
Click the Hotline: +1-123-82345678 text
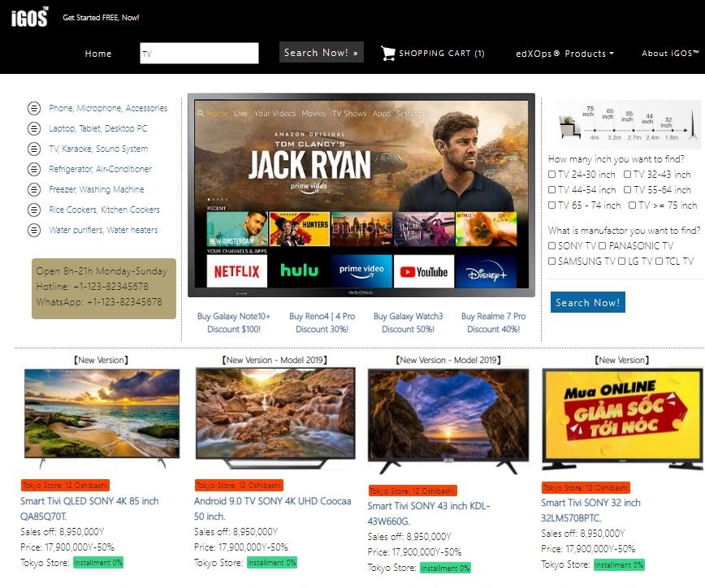coord(92,287)
